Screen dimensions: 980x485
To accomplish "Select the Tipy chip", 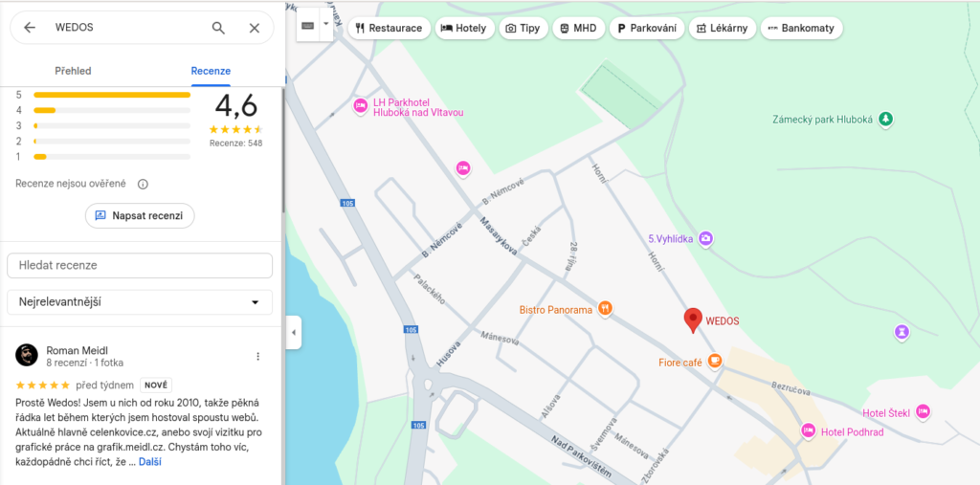I will [x=523, y=28].
